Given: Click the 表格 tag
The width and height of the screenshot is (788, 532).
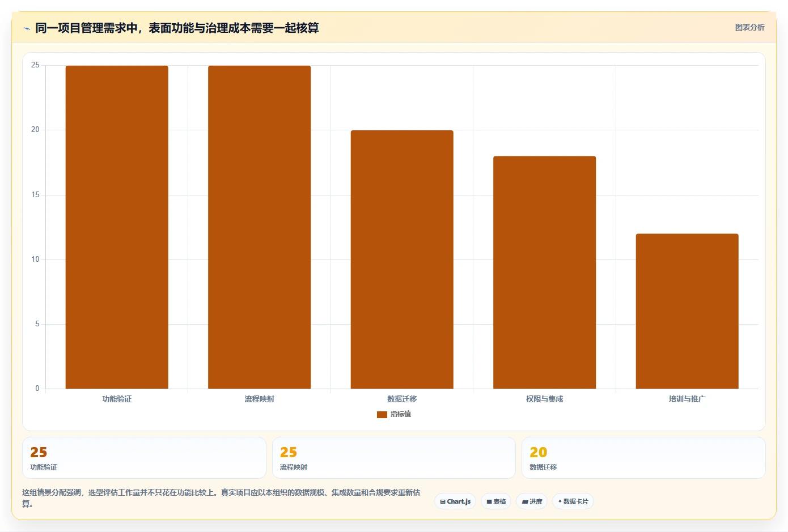Looking at the screenshot, I should coord(496,501).
